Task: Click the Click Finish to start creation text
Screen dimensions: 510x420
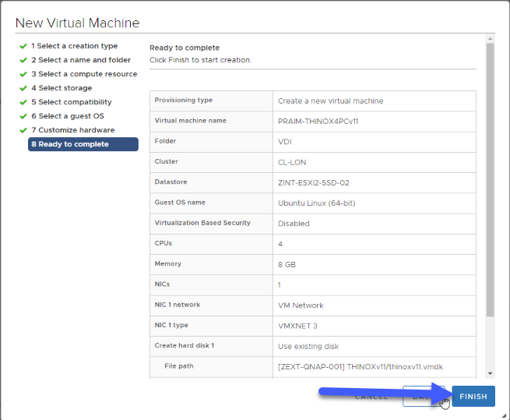Action: click(200, 60)
